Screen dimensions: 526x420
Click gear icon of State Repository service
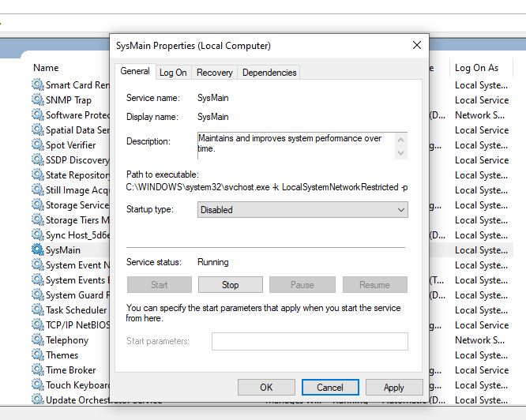click(x=38, y=175)
